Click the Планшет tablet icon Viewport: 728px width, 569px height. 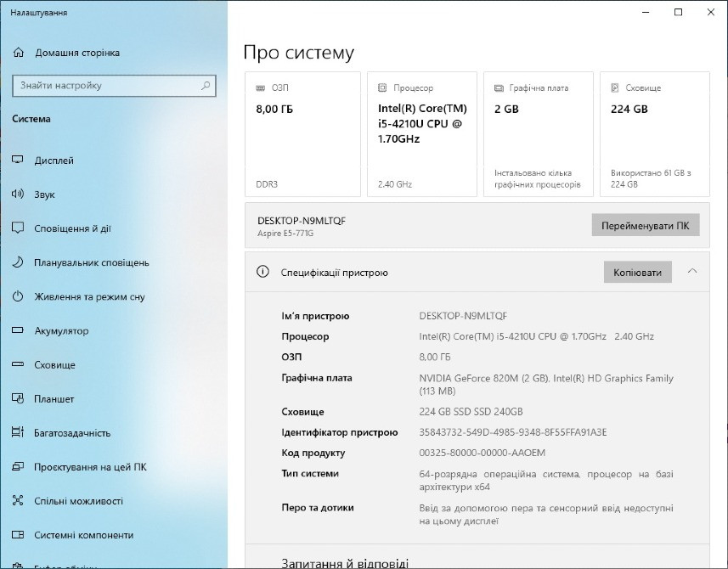pos(18,398)
